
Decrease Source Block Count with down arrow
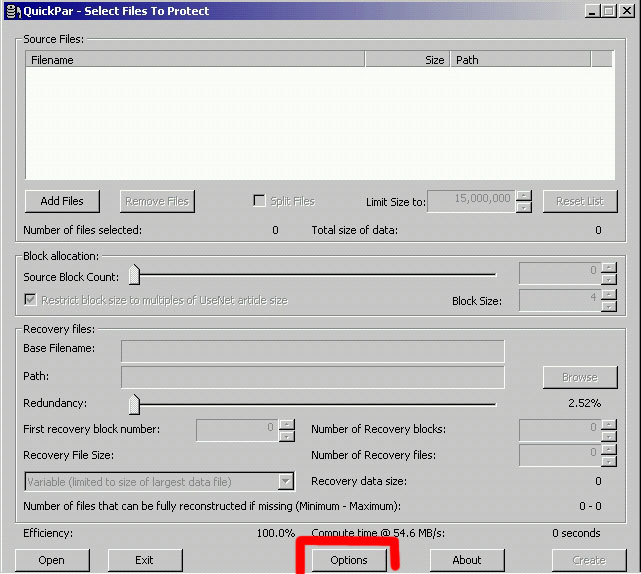click(609, 279)
